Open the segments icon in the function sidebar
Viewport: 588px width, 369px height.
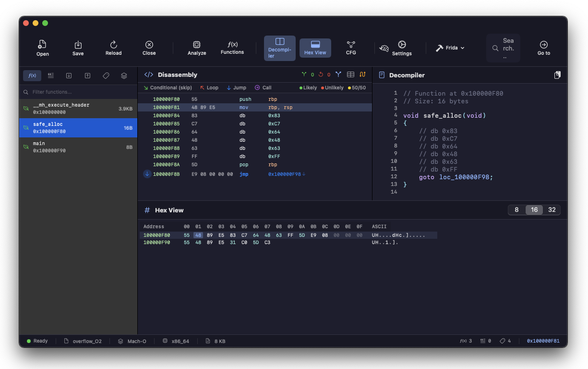tap(124, 75)
